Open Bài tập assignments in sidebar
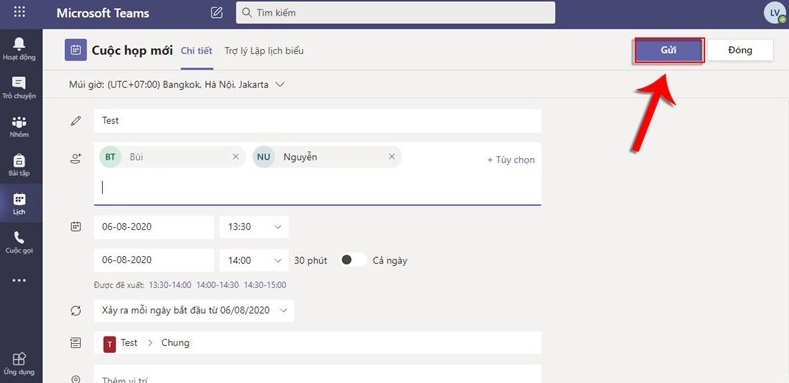The width and height of the screenshot is (789, 383). (19, 165)
